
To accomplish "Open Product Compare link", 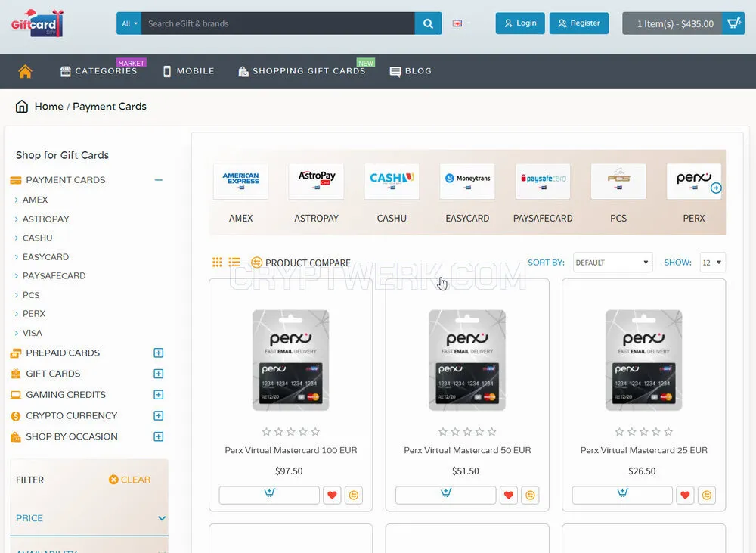I will (x=301, y=263).
